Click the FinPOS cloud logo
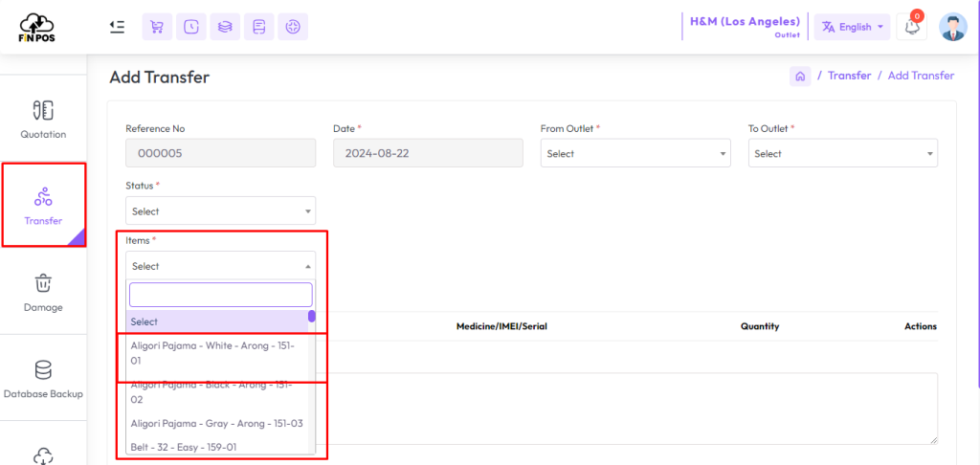 point(36,27)
